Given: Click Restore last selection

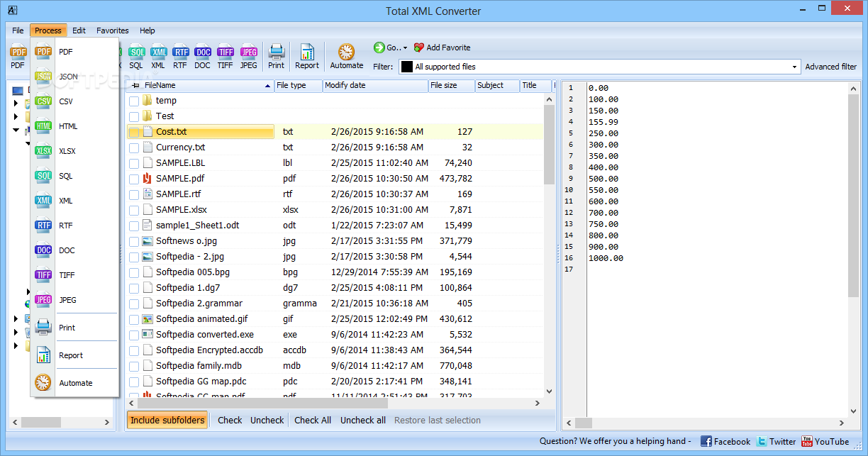Looking at the screenshot, I should coord(438,420).
